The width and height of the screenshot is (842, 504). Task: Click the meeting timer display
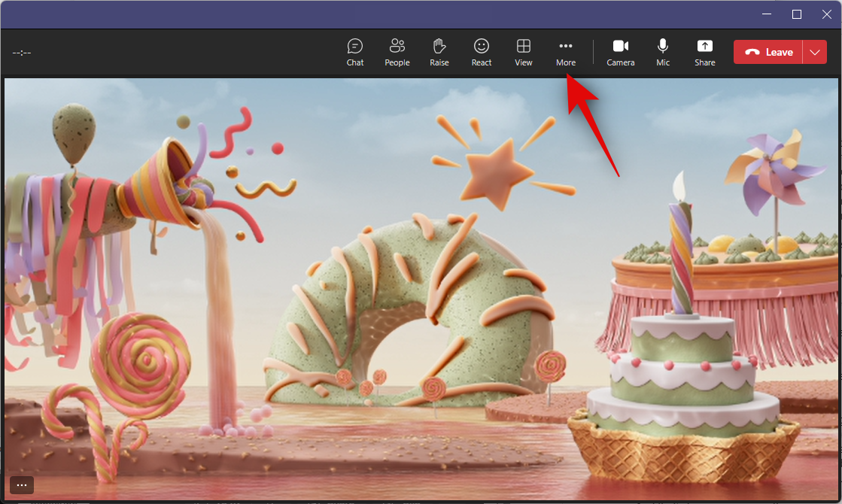22,53
